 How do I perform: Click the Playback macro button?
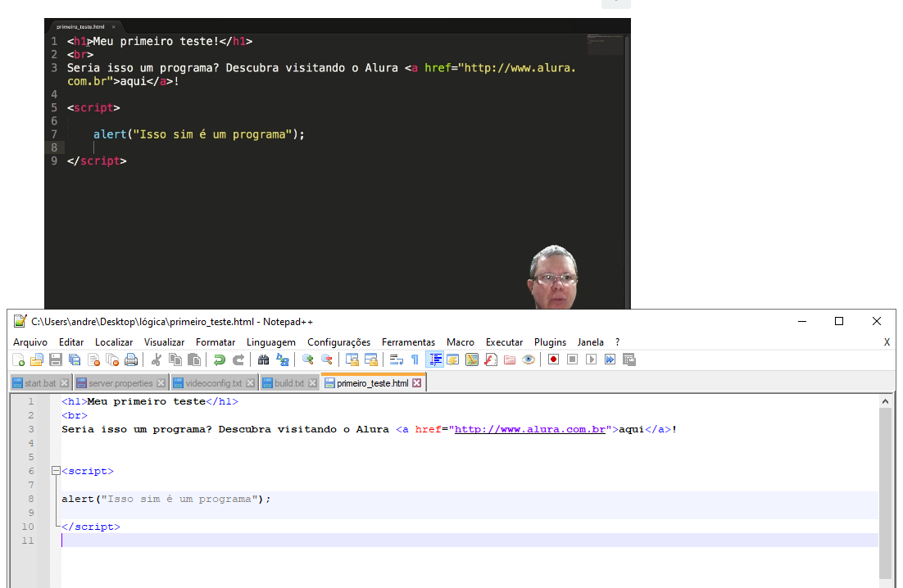(x=591, y=360)
